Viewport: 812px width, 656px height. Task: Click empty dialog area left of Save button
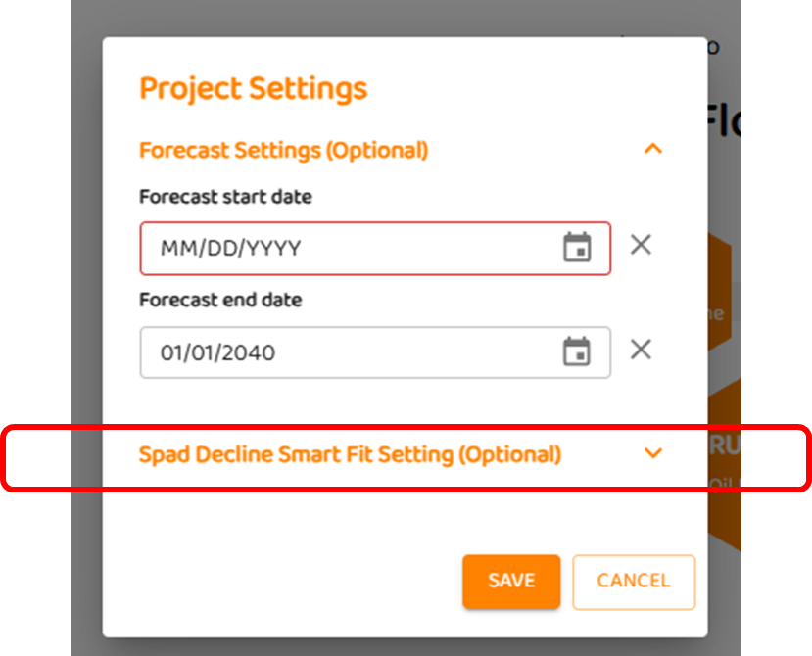(294, 581)
